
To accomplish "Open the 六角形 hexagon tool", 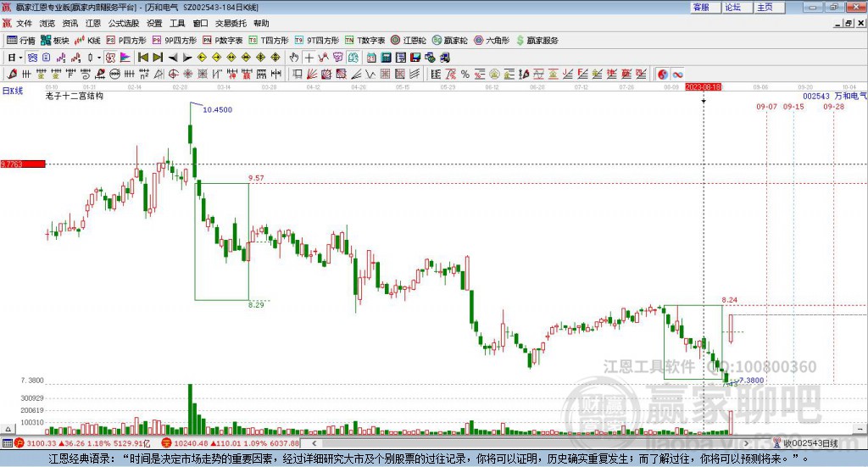I will tap(492, 41).
